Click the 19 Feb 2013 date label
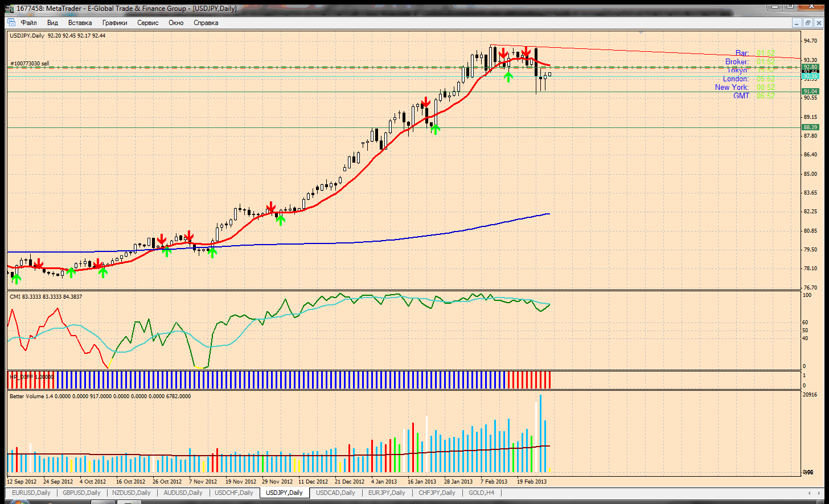The image size is (829, 504). [532, 481]
